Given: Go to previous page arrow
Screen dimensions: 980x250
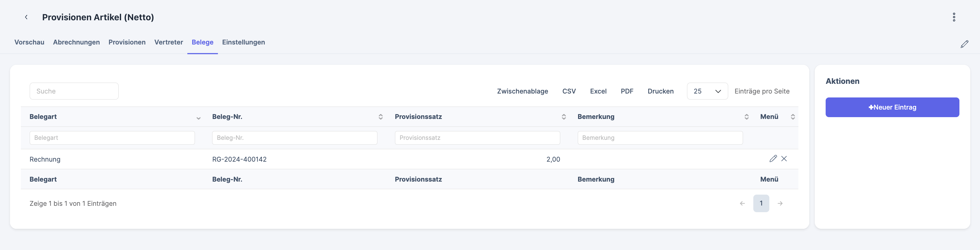Looking at the screenshot, I should pos(742,204).
